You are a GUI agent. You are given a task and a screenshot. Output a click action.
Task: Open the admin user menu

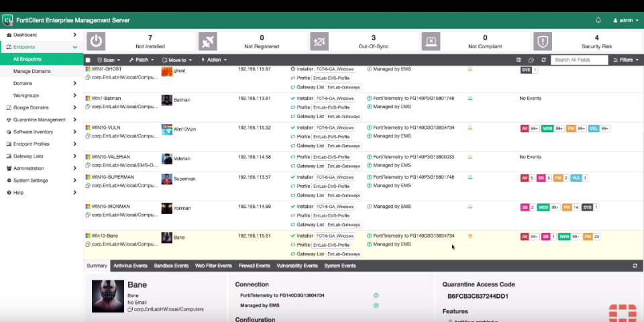click(x=625, y=20)
